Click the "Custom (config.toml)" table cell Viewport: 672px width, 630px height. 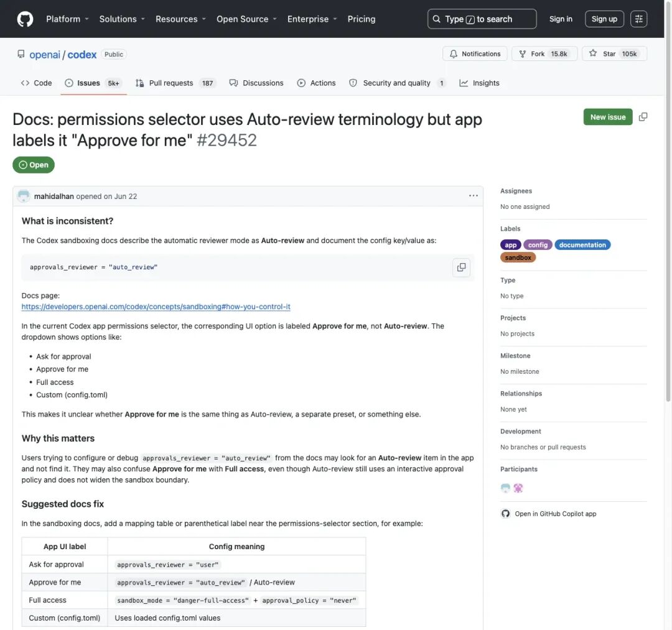(64, 618)
